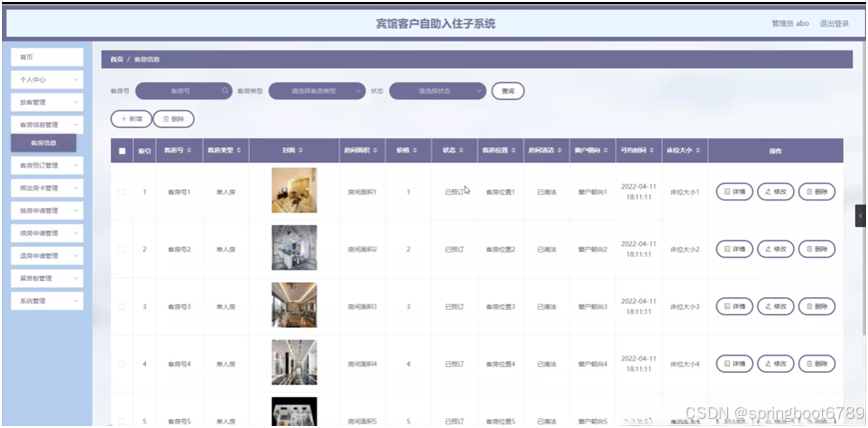This screenshot has height=428, width=868.
Task: Click batch 删除 button above table
Action: point(173,119)
